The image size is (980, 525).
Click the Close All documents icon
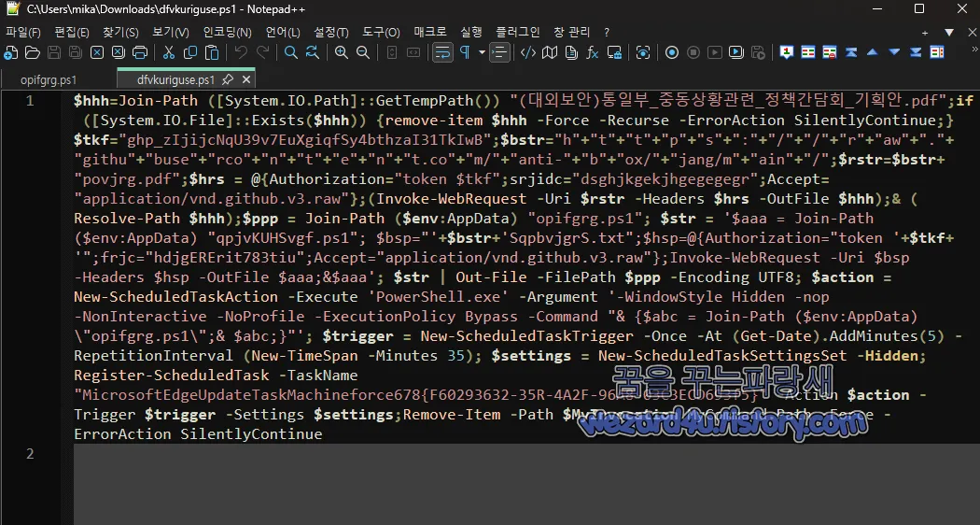[119, 52]
